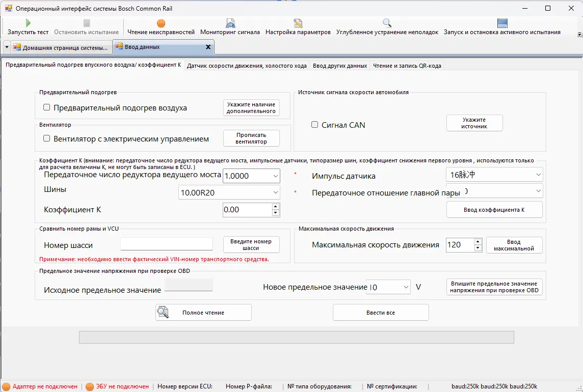Open the Шины 10.00R20 dropdown
Image resolution: width=583 pixels, height=392 pixels.
[276, 192]
